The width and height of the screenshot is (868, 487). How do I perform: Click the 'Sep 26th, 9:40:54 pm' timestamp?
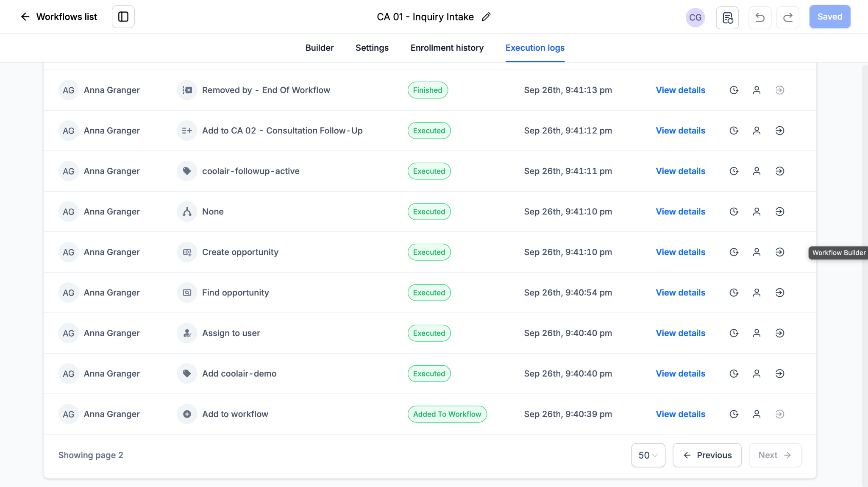(568, 292)
